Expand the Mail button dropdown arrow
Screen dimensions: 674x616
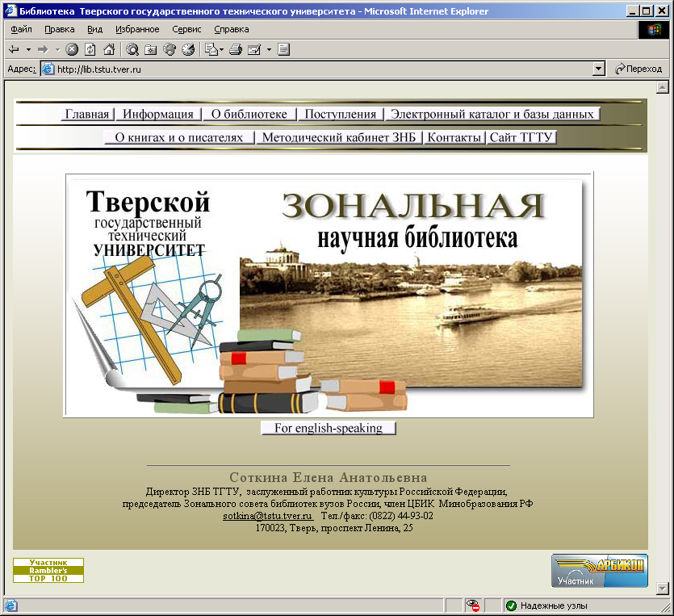click(221, 49)
